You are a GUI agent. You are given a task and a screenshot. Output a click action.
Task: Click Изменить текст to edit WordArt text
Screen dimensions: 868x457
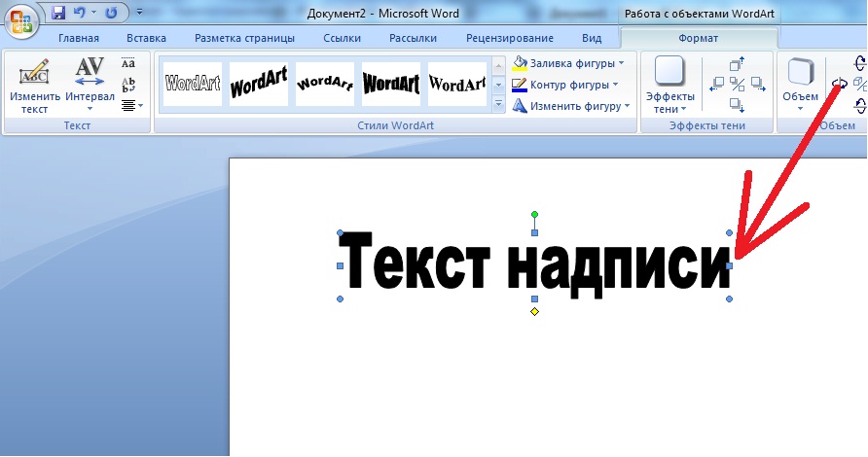click(34, 86)
